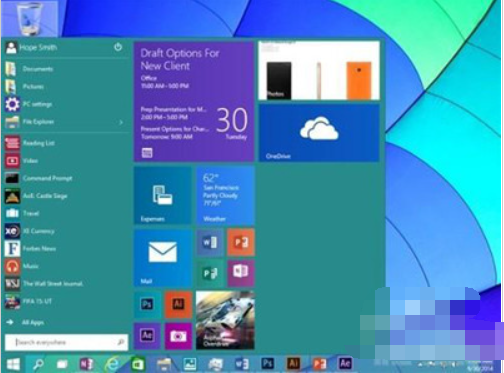The height and width of the screenshot is (373, 504).
Task: Launch Photoshop from the Start tile
Action: tap(147, 305)
